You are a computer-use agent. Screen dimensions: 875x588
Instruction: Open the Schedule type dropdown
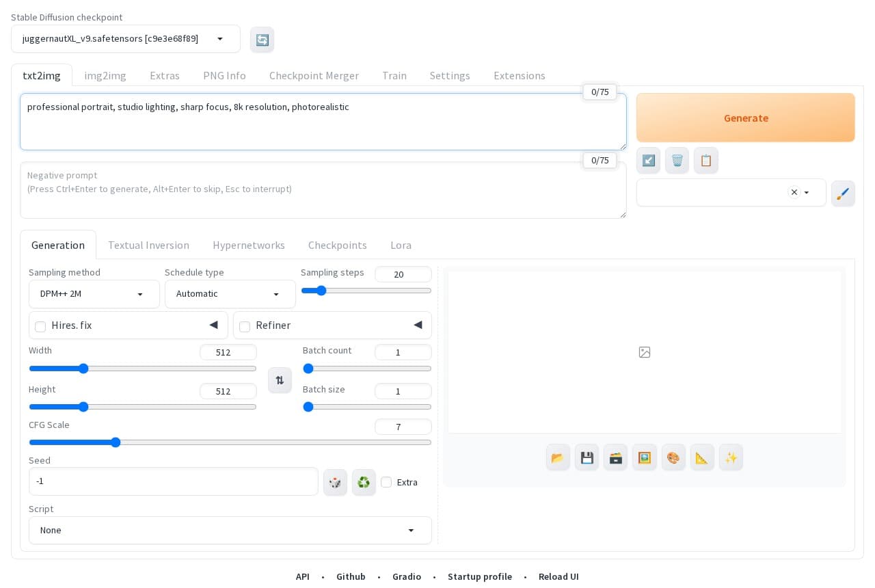(x=230, y=294)
